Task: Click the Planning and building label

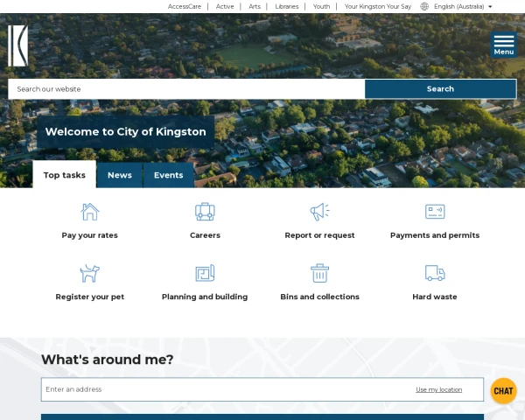Action: click(x=205, y=297)
